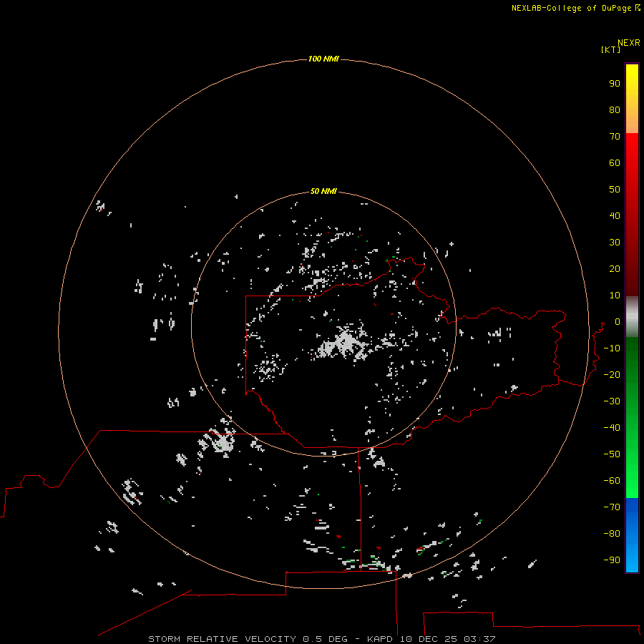The width and height of the screenshot is (644, 644).
Task: Click the -60 value on velocity scale
Action: [x=612, y=481]
